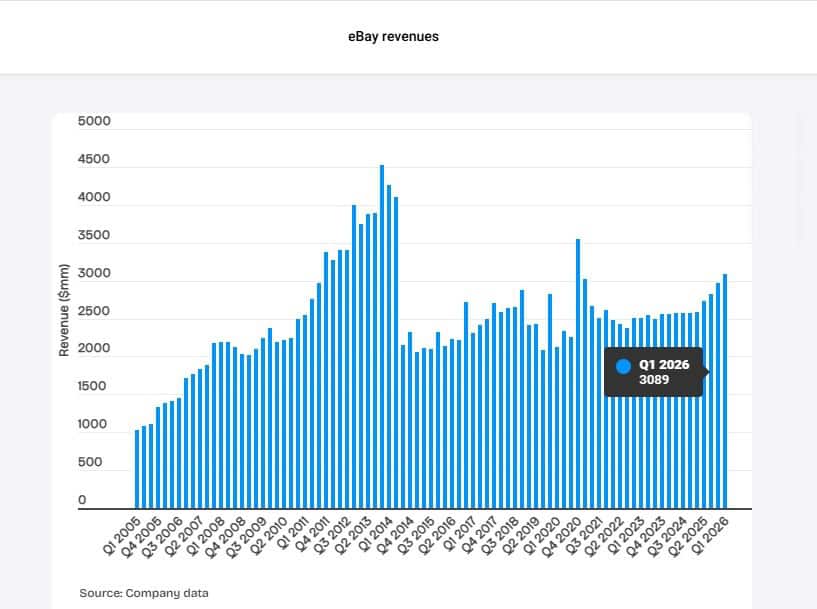The width and height of the screenshot is (817, 609).
Task: Click the Q3 2009 x-axis label
Action: pos(247,537)
